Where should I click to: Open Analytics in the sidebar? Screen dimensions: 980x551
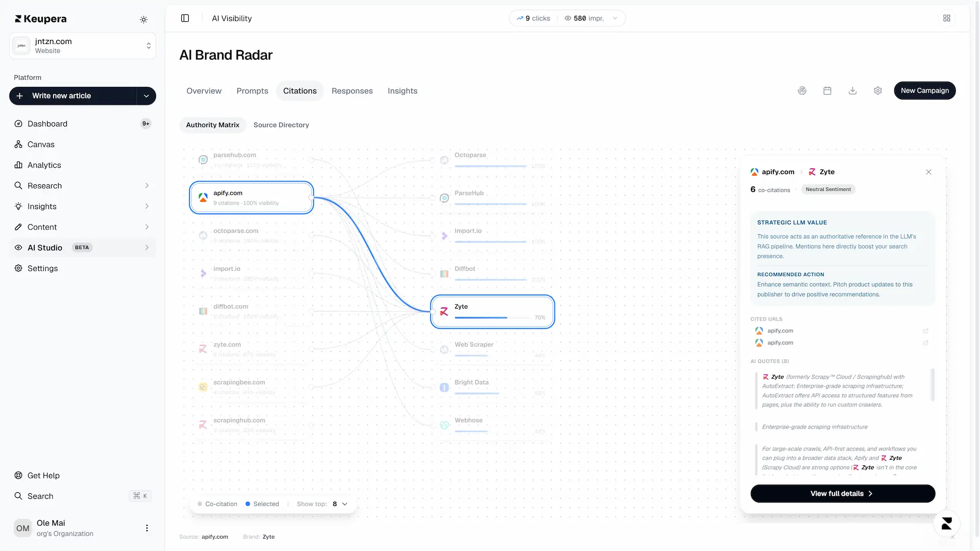coord(82,165)
